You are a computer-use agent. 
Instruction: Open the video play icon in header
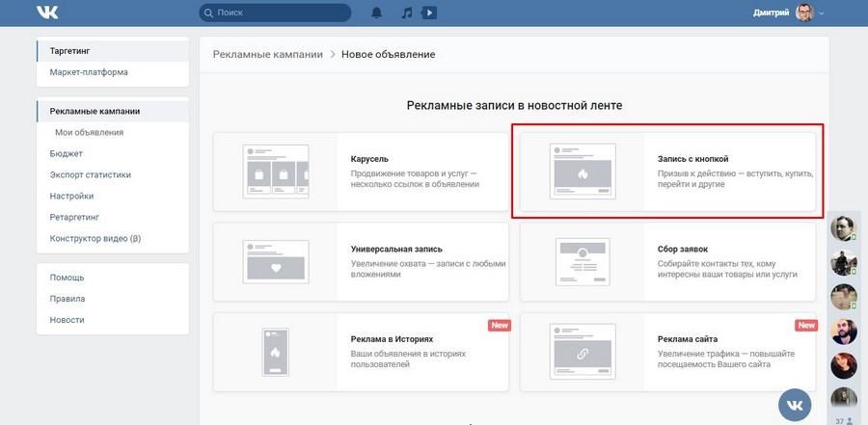pyautogui.click(x=429, y=13)
